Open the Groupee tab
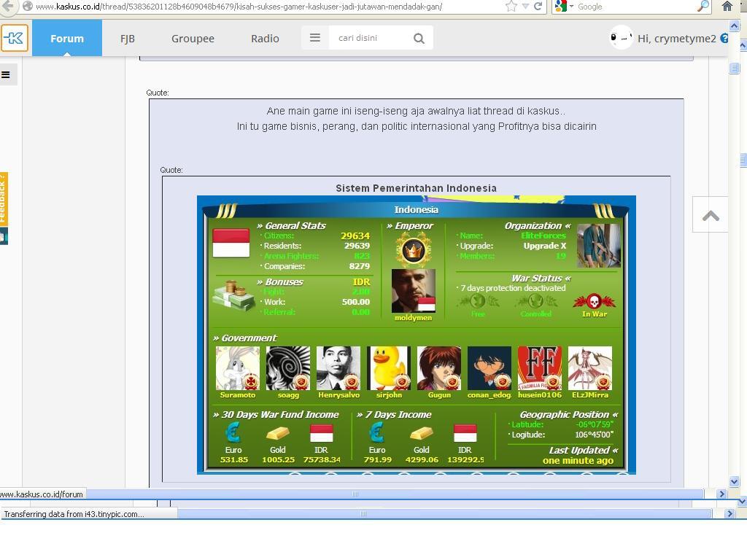This screenshot has width=747, height=560. [x=193, y=39]
